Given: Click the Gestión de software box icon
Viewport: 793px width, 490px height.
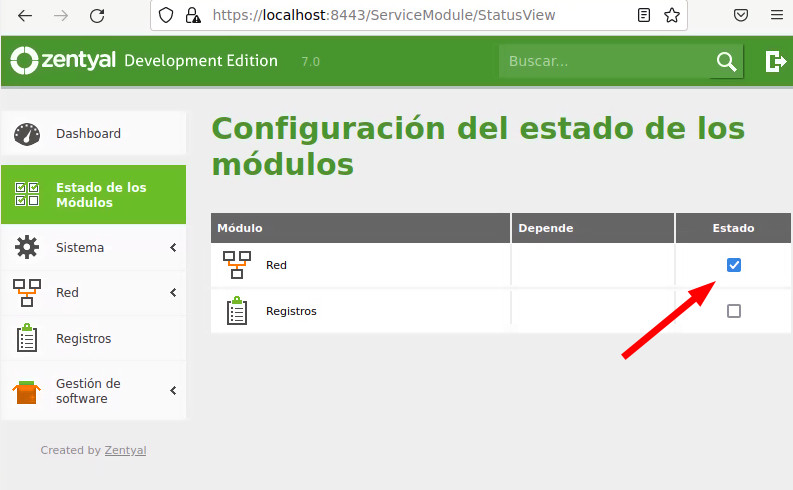Looking at the screenshot, I should (x=26, y=391).
